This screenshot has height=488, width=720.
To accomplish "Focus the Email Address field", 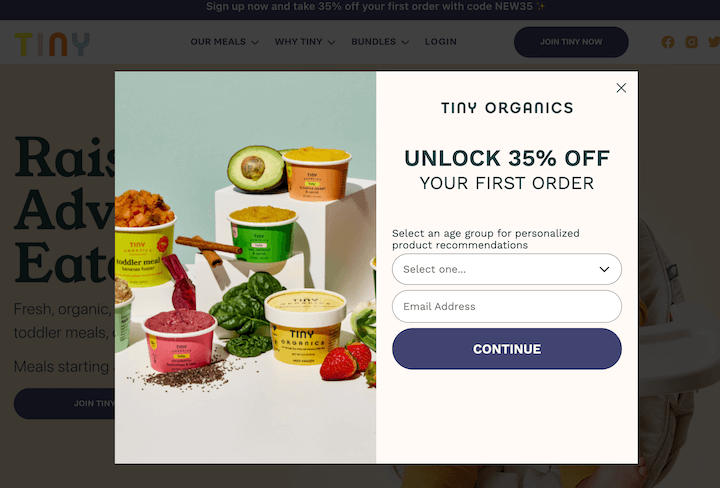I will point(506,306).
